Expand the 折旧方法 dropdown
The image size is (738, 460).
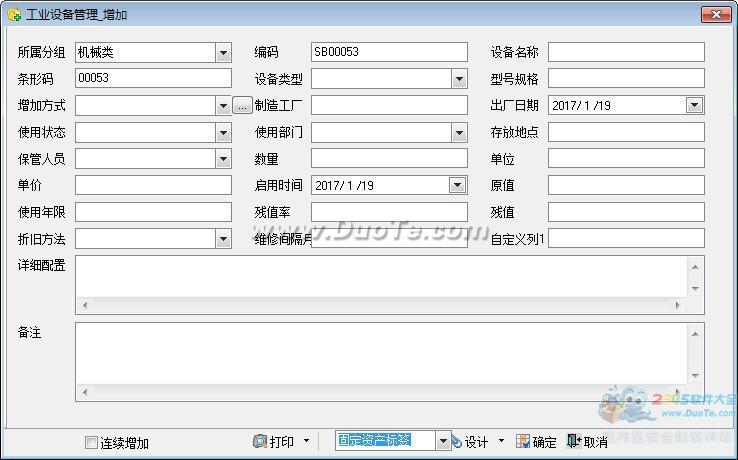[223, 239]
